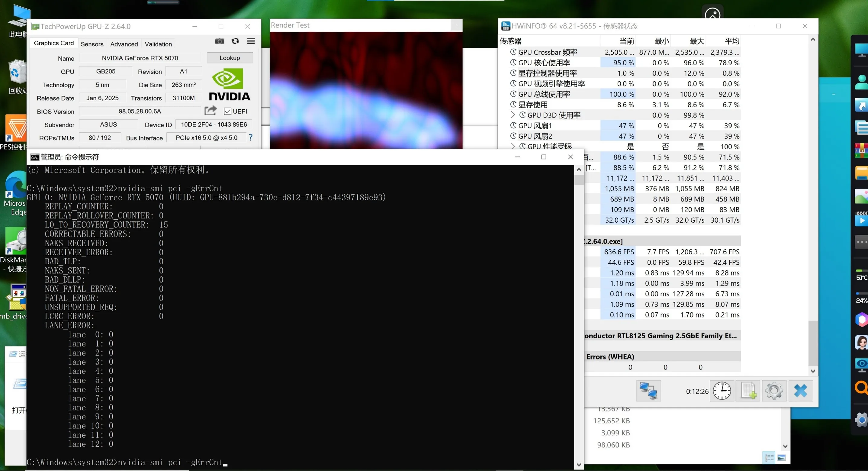Screen dimensions: 868x471
Task: Expand the GPU 性能受限 row
Action: (513, 146)
